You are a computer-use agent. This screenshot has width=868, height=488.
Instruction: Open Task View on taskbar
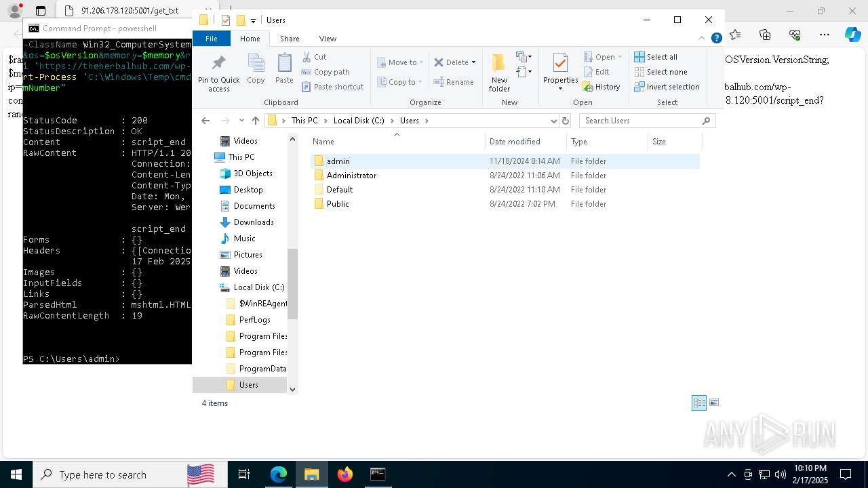(245, 474)
